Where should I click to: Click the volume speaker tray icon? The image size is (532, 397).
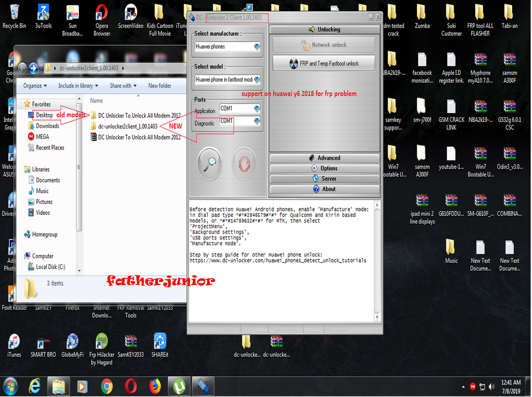point(491,387)
